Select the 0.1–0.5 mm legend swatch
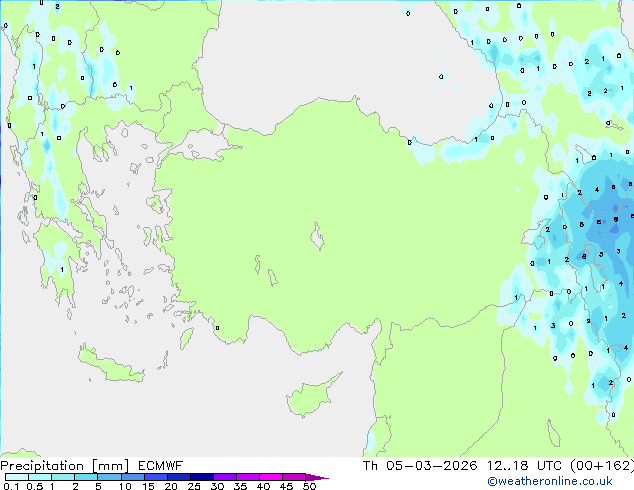 click(17, 477)
